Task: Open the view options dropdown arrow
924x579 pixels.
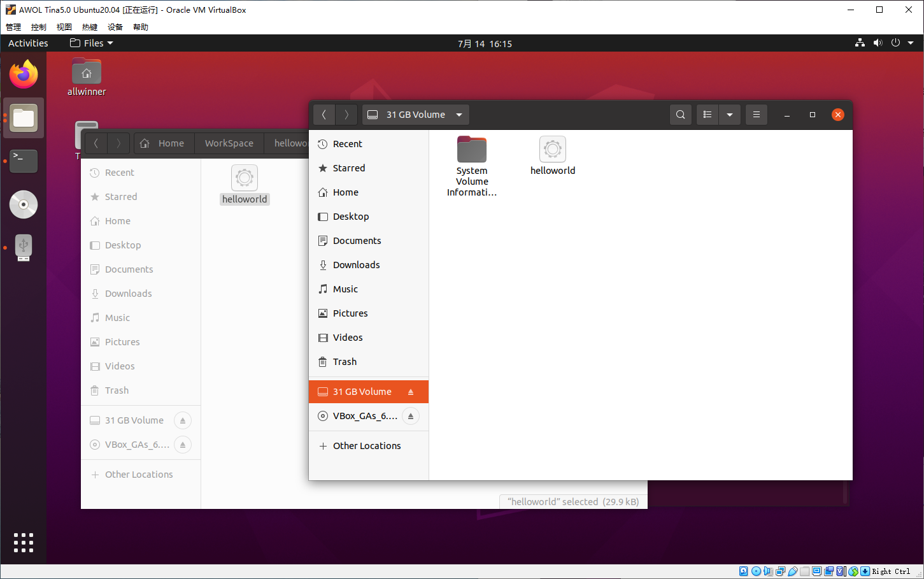Action: coord(730,115)
